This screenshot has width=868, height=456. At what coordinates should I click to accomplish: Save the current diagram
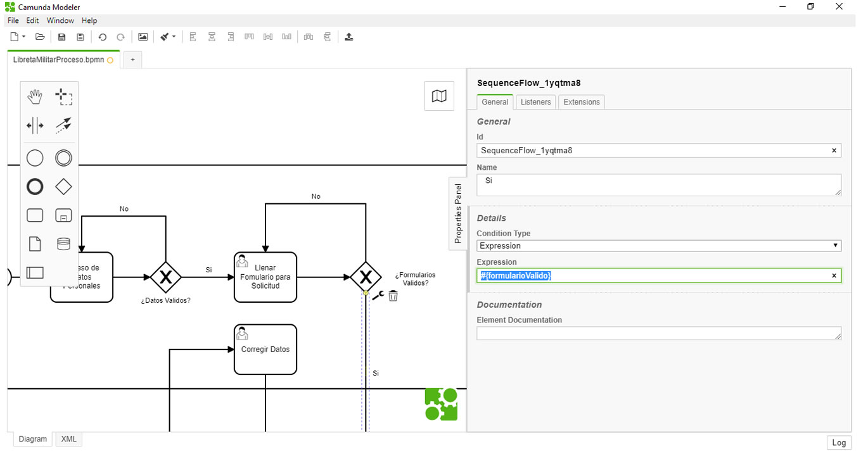[x=61, y=37]
